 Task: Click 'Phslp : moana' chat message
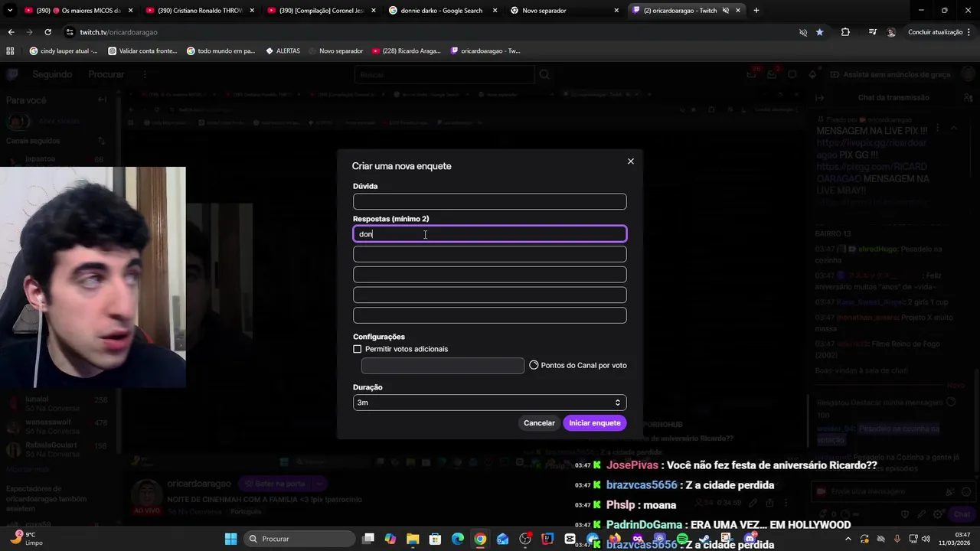click(626, 505)
